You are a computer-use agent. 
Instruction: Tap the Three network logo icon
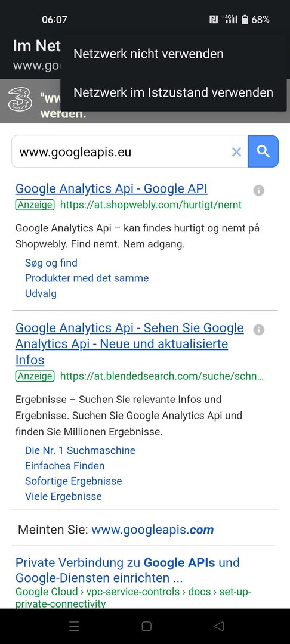pyautogui.click(x=20, y=100)
